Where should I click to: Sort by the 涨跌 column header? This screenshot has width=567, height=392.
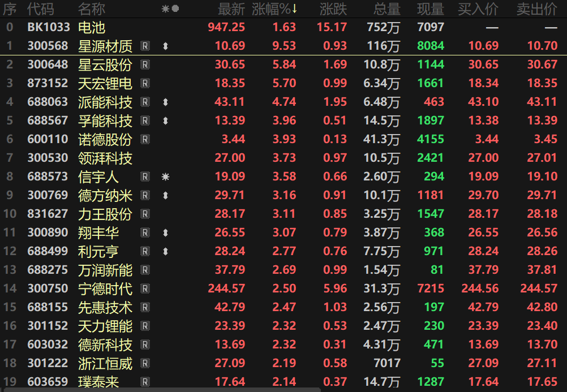[x=333, y=9]
